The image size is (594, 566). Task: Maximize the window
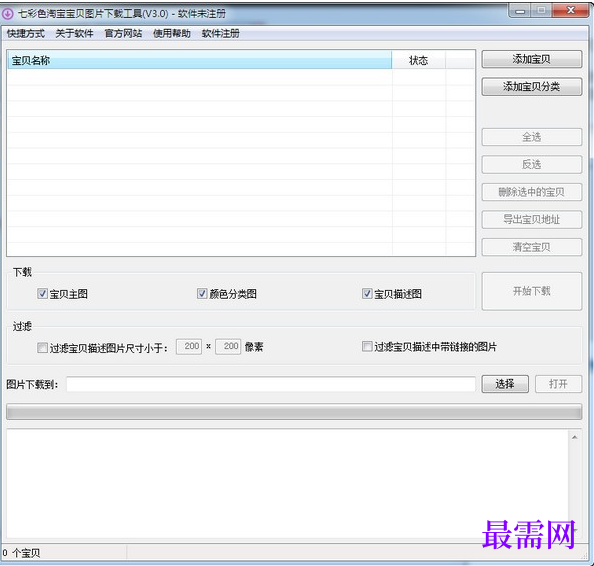pyautogui.click(x=542, y=11)
